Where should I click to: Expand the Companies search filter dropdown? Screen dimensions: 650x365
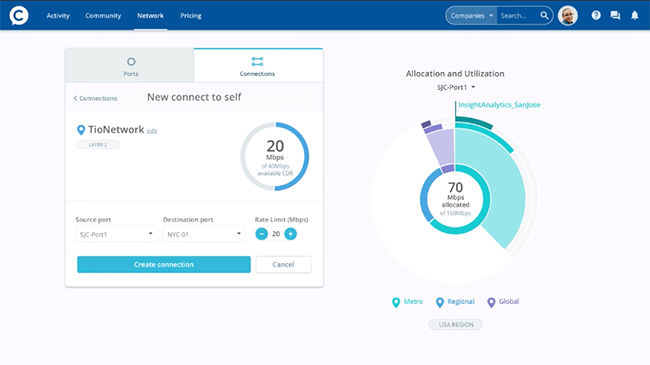pyautogui.click(x=471, y=15)
